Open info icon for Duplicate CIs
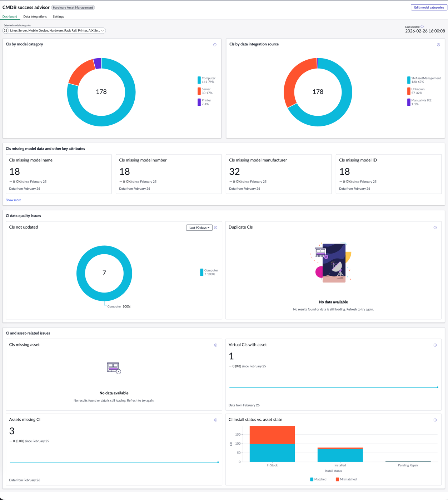 click(x=435, y=227)
